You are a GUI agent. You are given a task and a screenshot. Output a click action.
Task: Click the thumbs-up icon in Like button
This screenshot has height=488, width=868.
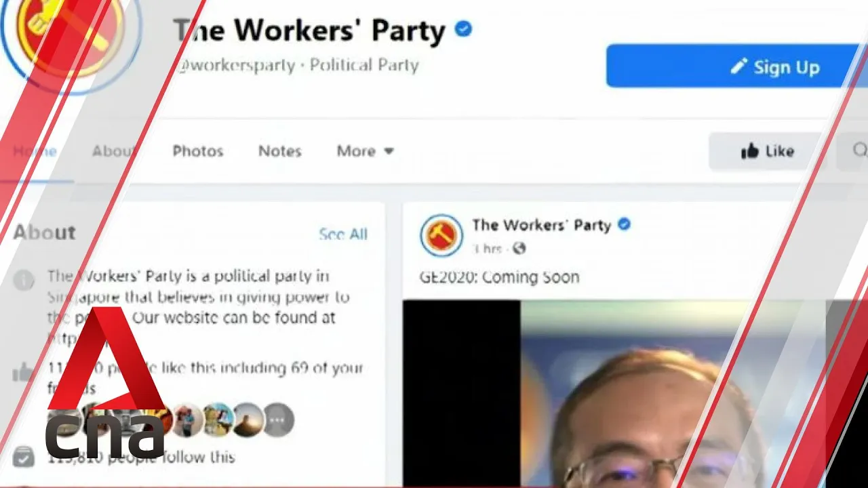point(749,151)
